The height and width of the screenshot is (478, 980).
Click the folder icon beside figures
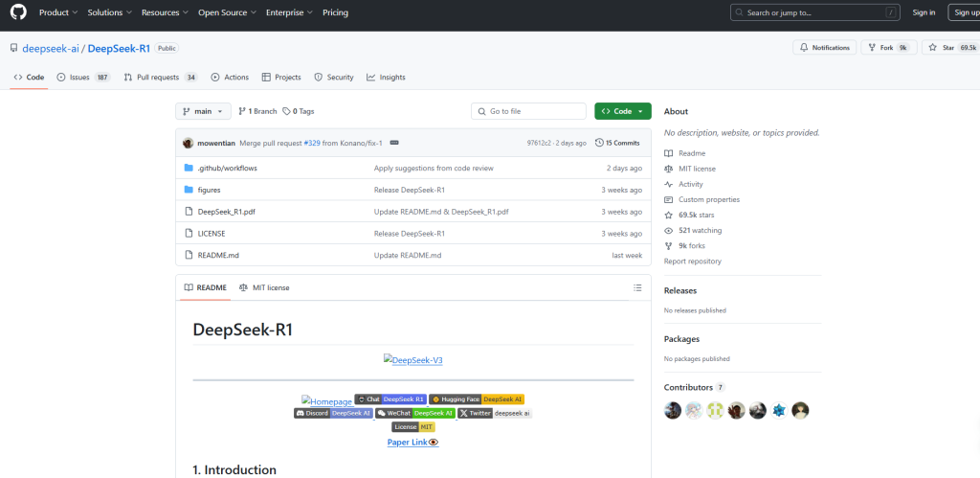pos(189,190)
